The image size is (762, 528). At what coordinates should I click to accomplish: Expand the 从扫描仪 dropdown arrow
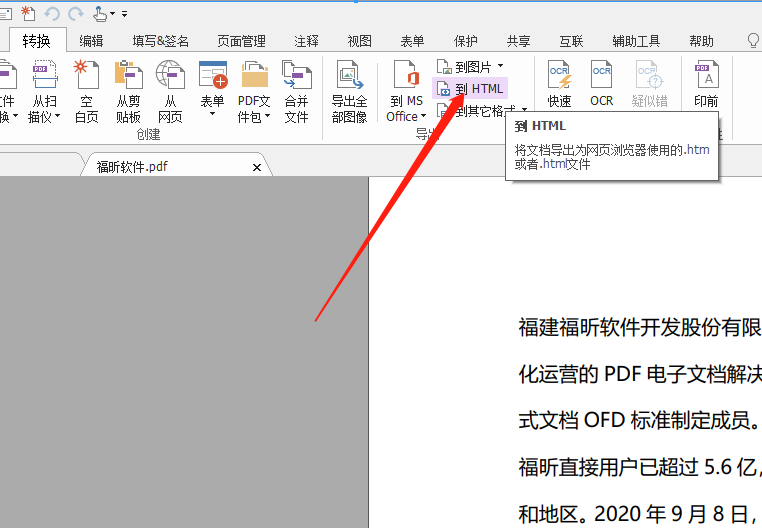tap(57, 116)
